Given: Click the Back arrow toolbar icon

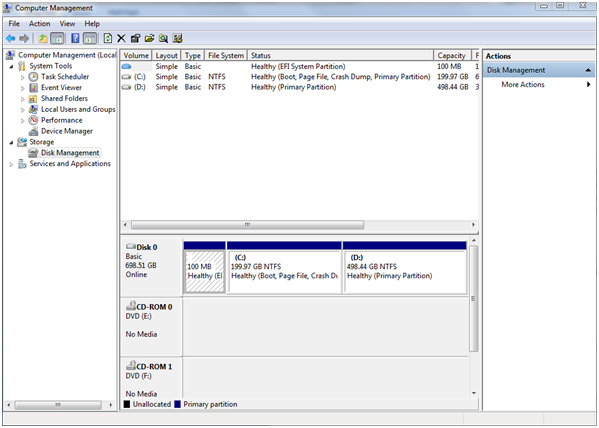Looking at the screenshot, I should coord(11,38).
